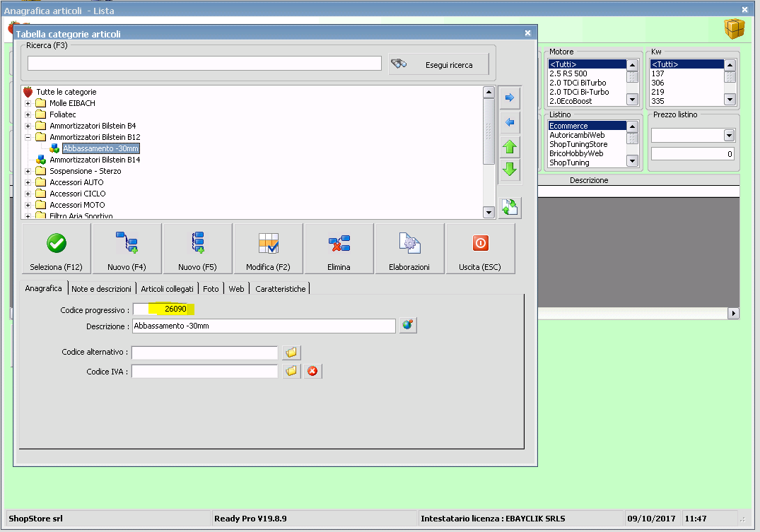Open folder icon next to Codice IVA

click(291, 371)
